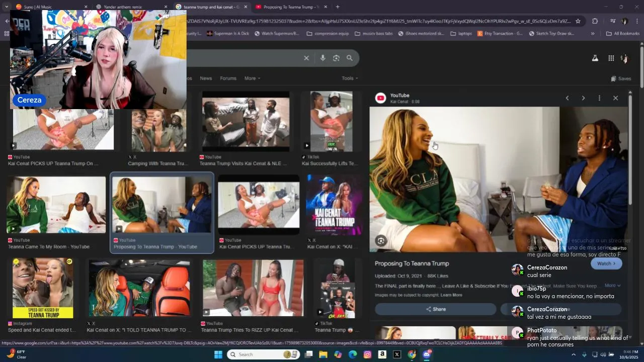Open Amazon app on the taskbar
The width and height of the screenshot is (644, 362).
click(382, 354)
